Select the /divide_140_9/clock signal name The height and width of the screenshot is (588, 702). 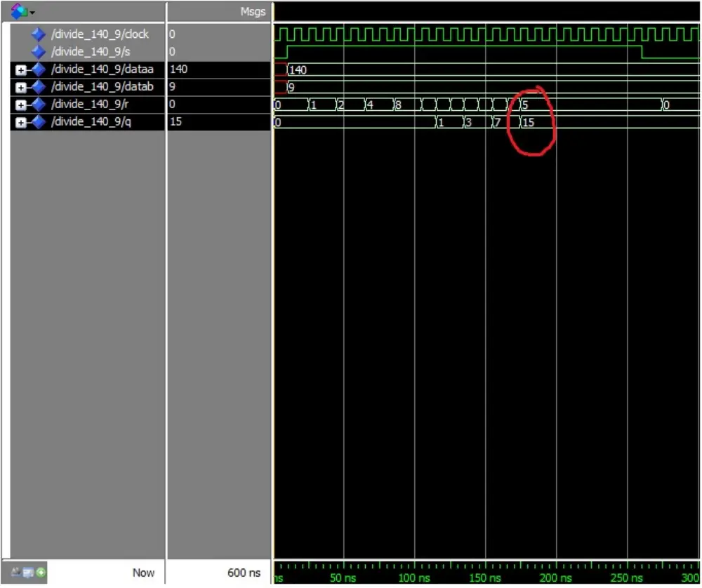tap(100, 34)
